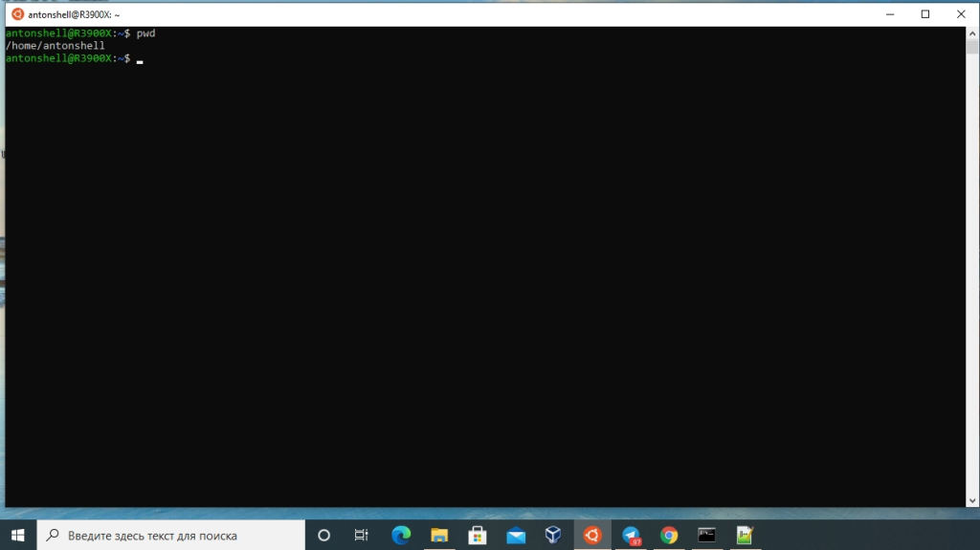Close the Ubuntu terminal window
980x550 pixels.
pyautogui.click(x=961, y=13)
